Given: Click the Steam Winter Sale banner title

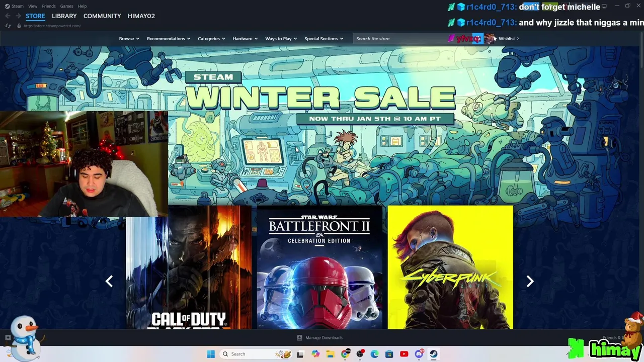Looking at the screenshot, I should pos(320,97).
